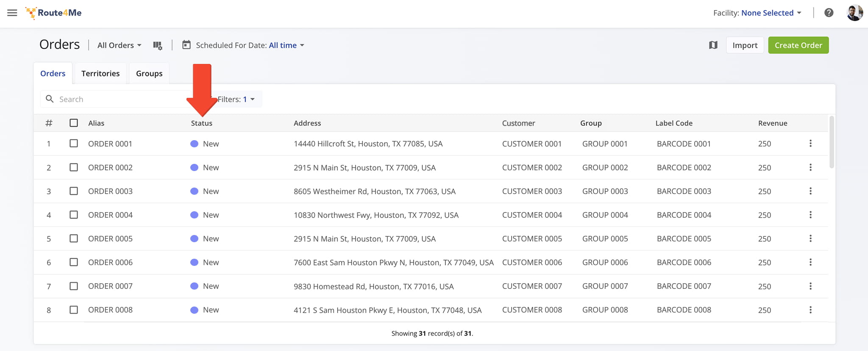This screenshot has height=351, width=868.
Task: Check the box for ORDER 0008
Action: pos(74,310)
